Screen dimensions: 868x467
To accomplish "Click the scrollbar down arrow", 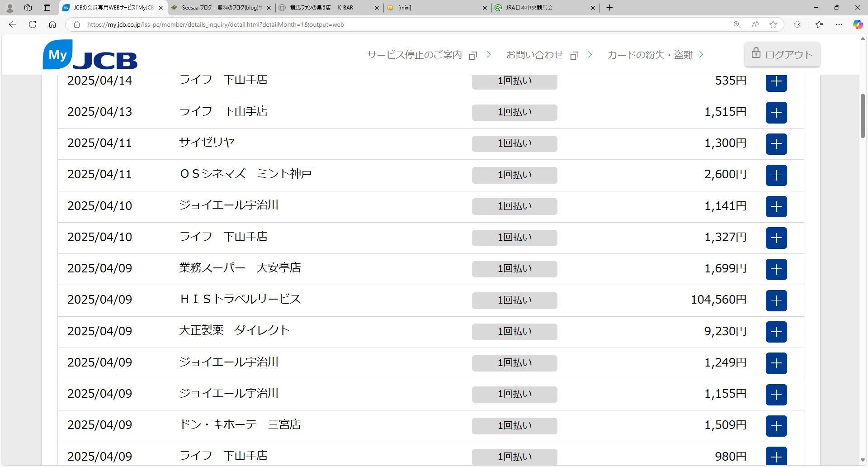I will point(863,461).
